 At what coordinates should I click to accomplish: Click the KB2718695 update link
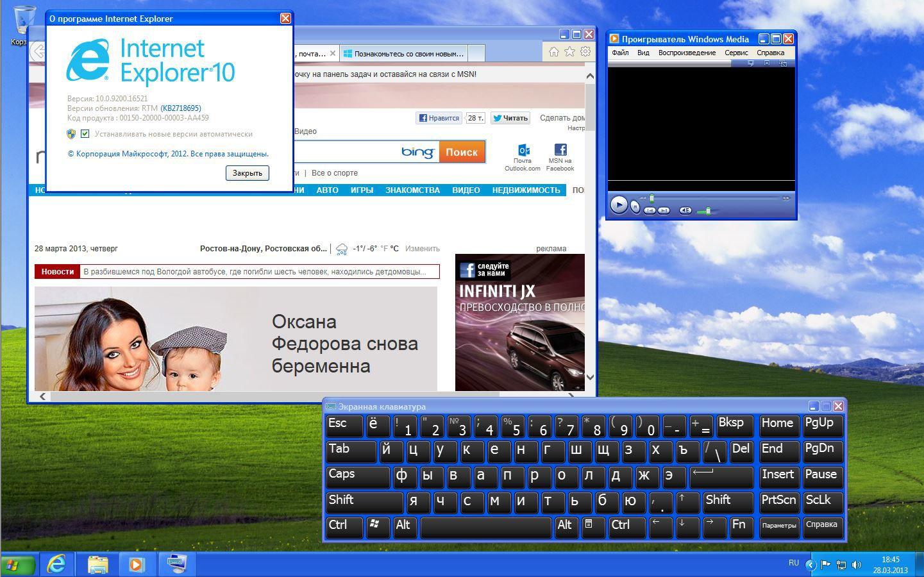(x=181, y=108)
